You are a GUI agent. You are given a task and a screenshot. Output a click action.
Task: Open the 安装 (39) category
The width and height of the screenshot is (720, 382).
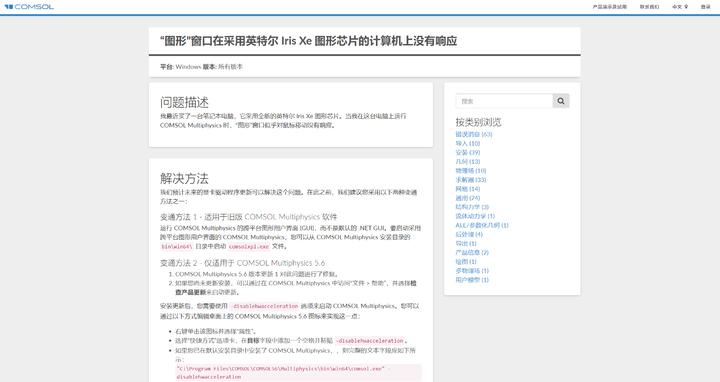click(467, 152)
